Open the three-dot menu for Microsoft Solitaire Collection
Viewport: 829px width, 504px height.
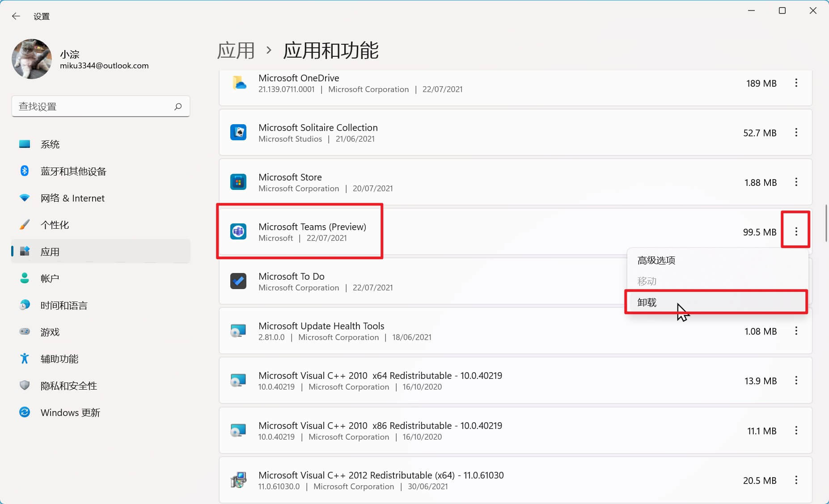[x=796, y=132]
